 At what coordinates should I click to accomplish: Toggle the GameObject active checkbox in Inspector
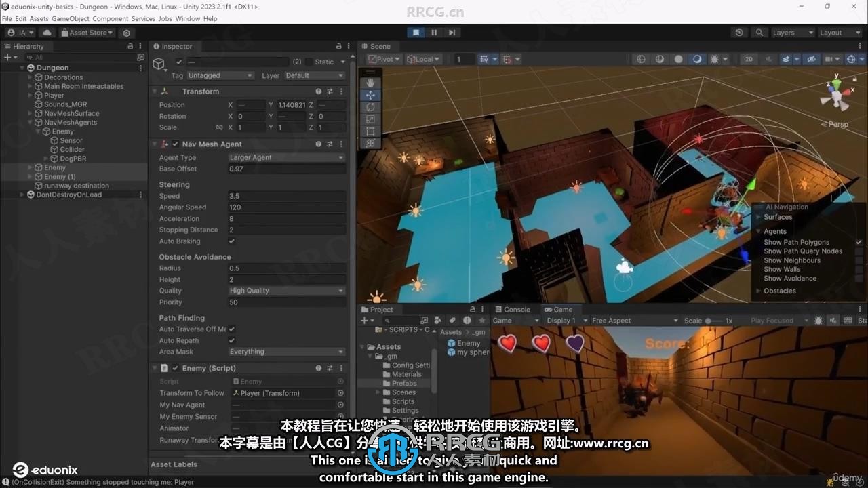click(179, 62)
